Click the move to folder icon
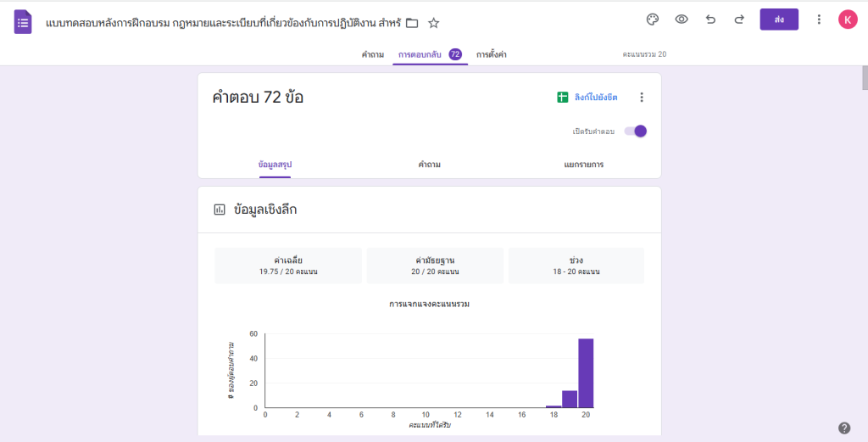The image size is (868, 442). [412, 23]
